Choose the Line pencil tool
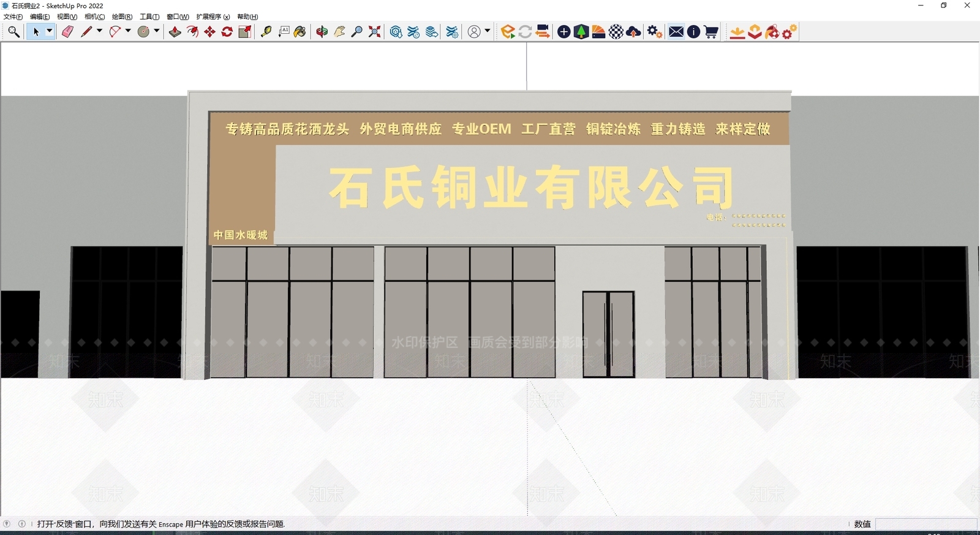The width and height of the screenshot is (980, 535). 86,32
